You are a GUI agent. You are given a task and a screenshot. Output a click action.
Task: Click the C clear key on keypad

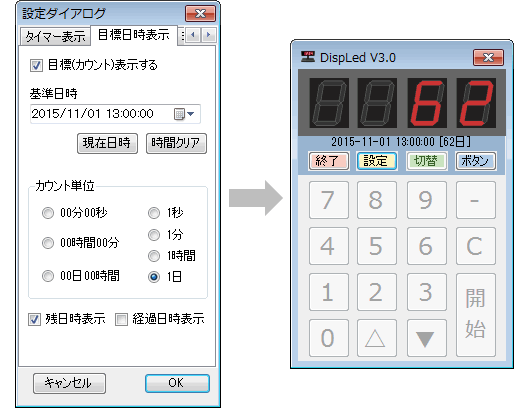476,246
